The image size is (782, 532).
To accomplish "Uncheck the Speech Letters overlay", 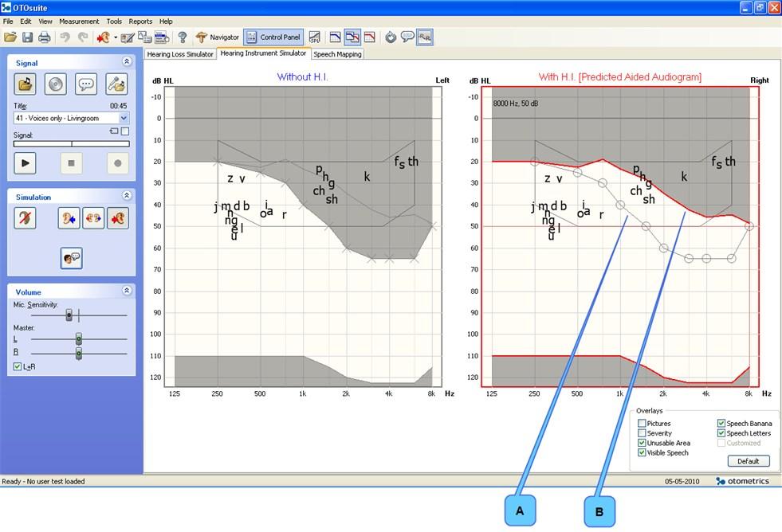I will (721, 433).
